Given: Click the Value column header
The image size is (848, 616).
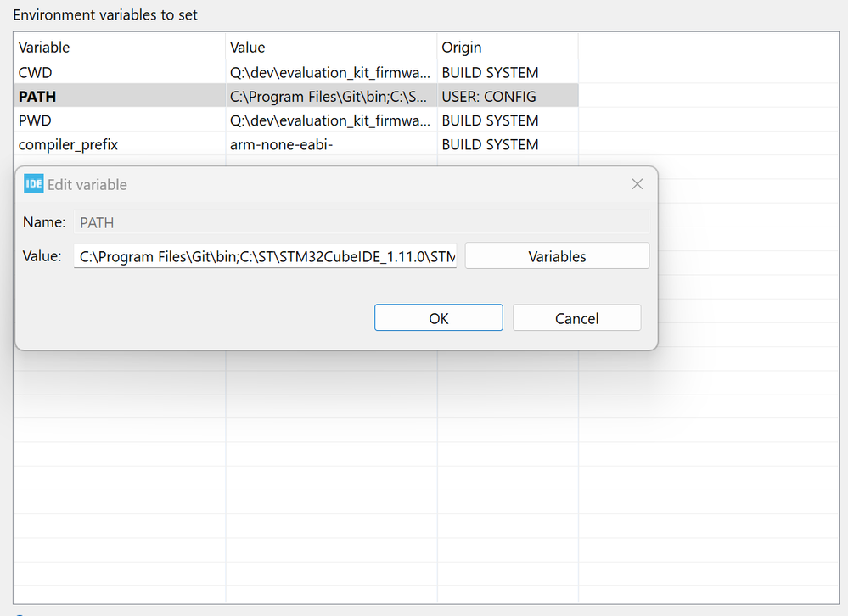Looking at the screenshot, I should point(331,47).
